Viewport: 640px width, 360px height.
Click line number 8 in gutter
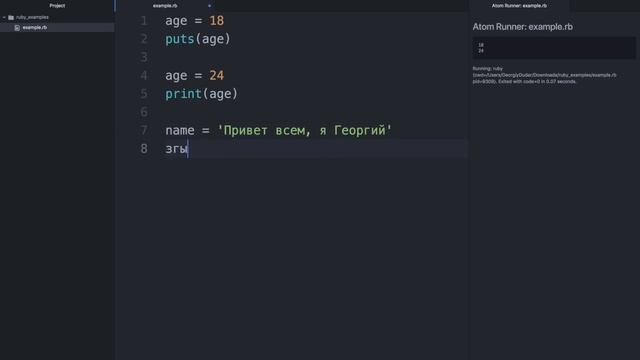(144, 149)
